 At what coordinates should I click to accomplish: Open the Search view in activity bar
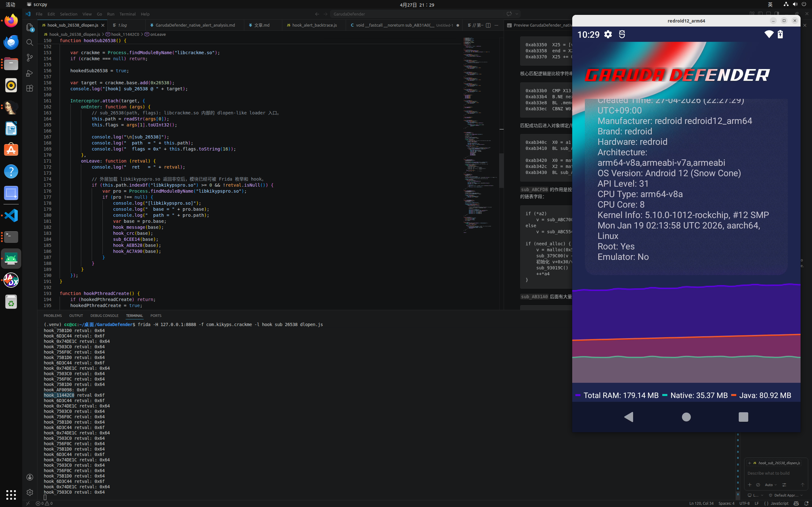tap(29, 42)
